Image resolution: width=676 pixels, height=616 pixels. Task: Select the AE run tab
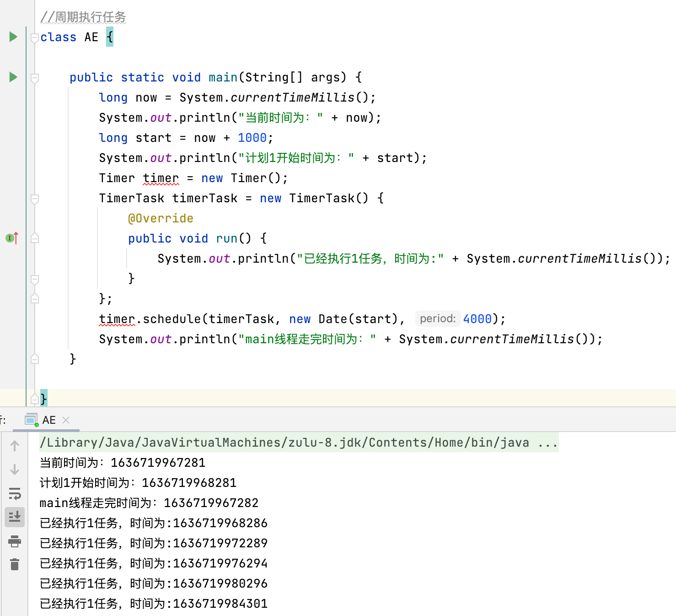click(x=48, y=420)
